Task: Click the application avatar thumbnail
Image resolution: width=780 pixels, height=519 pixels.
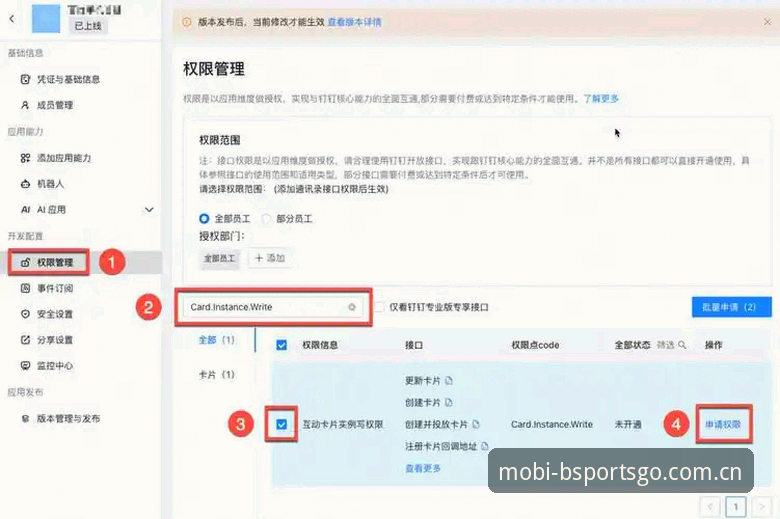Action: 46,19
